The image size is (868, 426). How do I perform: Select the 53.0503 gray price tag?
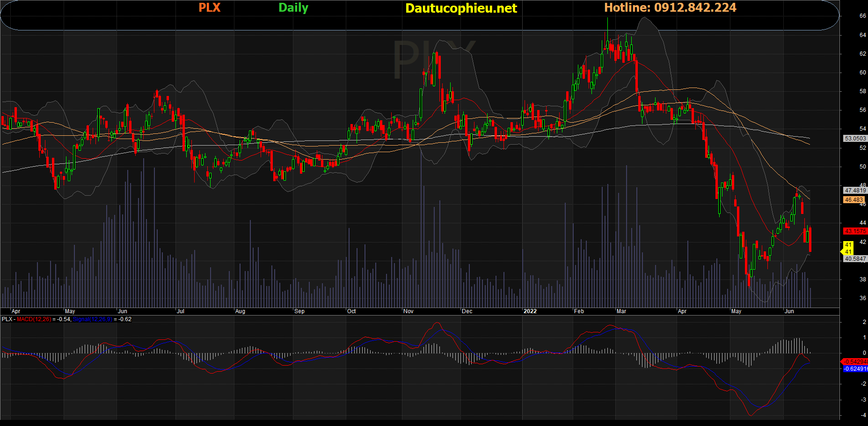pyautogui.click(x=855, y=139)
